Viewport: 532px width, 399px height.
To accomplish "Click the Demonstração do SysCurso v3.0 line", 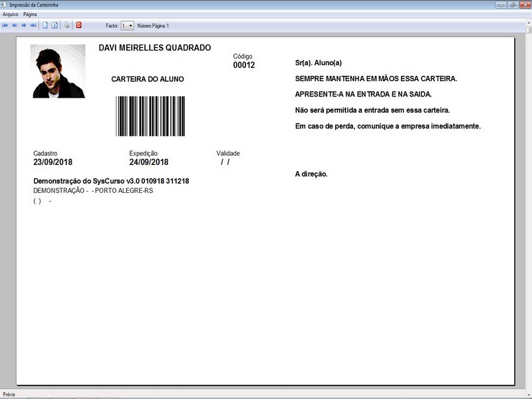I will click(111, 181).
